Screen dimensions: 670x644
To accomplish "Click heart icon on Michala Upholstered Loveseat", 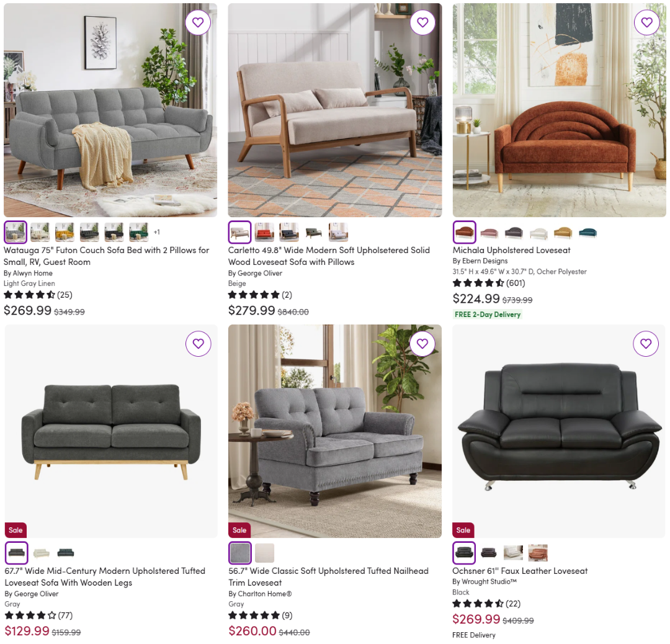I will click(647, 22).
